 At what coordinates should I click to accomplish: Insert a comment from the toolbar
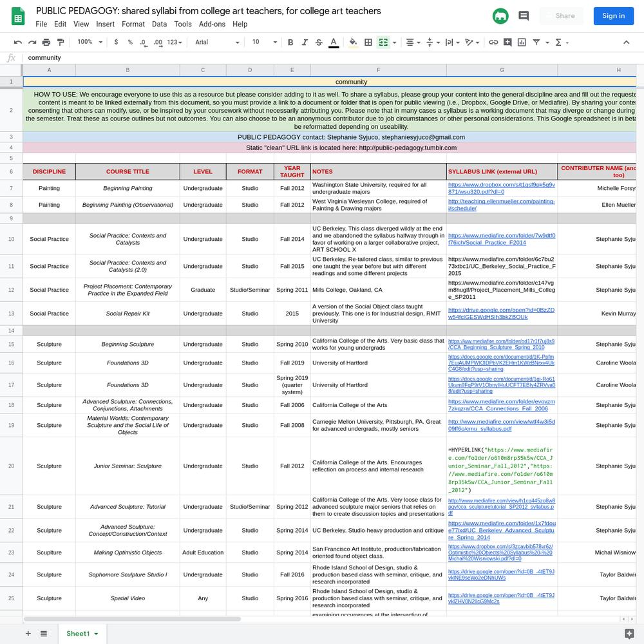(x=507, y=43)
